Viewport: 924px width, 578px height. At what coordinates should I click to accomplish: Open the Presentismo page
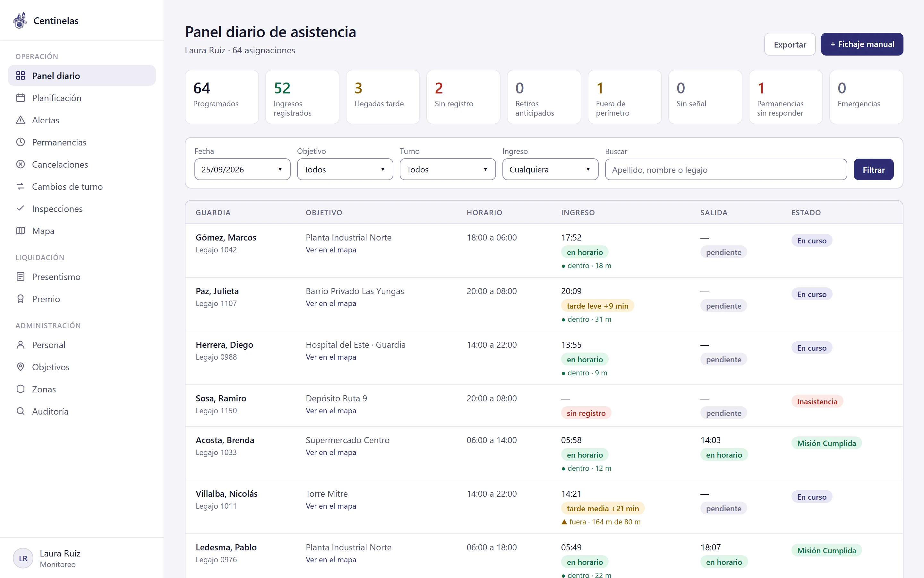pyautogui.click(x=82, y=277)
